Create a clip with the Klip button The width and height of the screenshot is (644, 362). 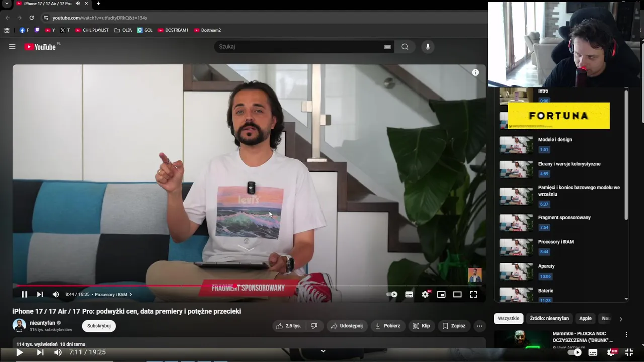click(421, 326)
